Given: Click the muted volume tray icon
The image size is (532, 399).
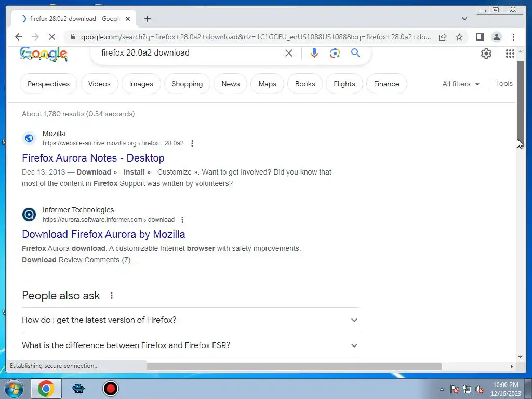Looking at the screenshot, I should point(480,390).
